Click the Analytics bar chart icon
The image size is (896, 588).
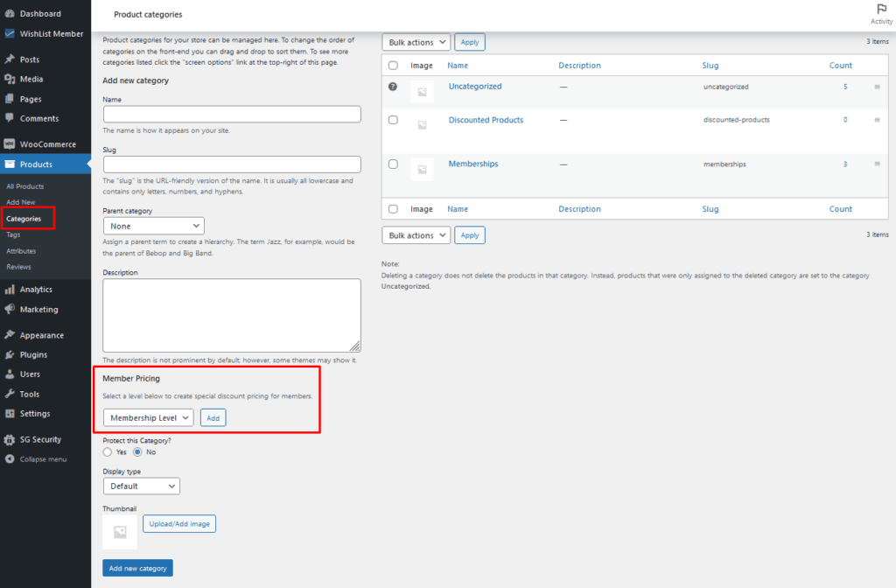tap(10, 289)
